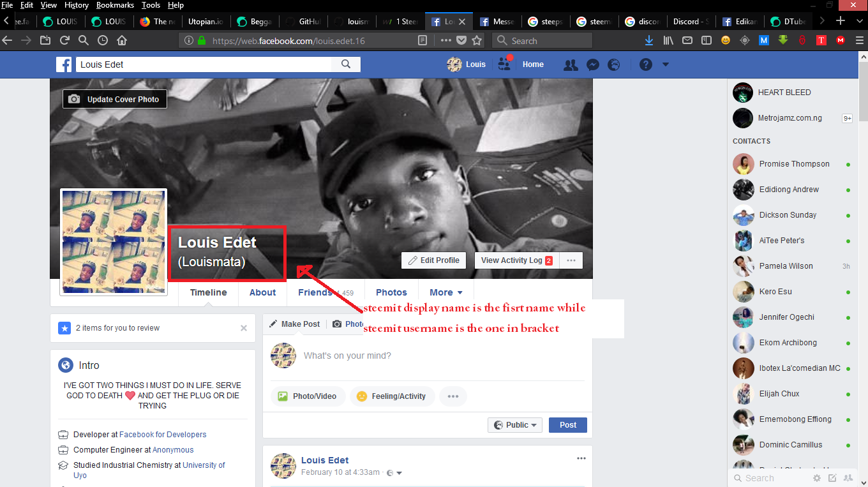
Task: Click the Facebook logo icon in the blue bar
Action: (63, 64)
